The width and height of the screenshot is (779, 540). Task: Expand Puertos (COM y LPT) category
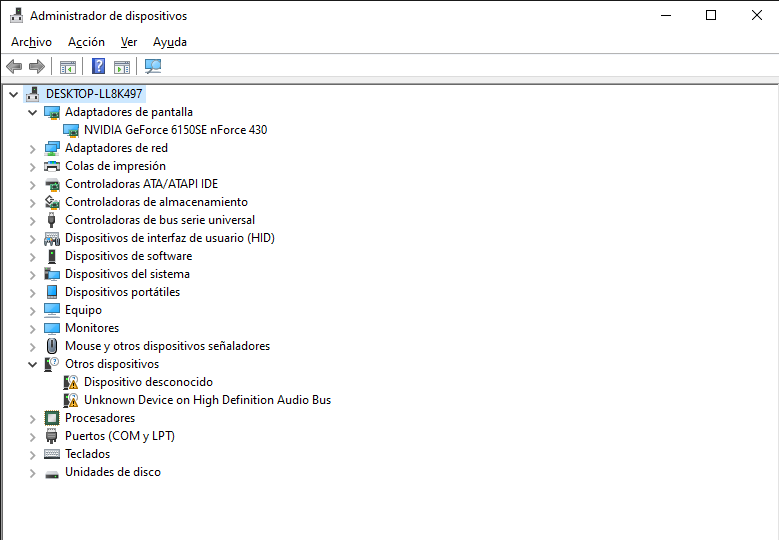click(32, 437)
